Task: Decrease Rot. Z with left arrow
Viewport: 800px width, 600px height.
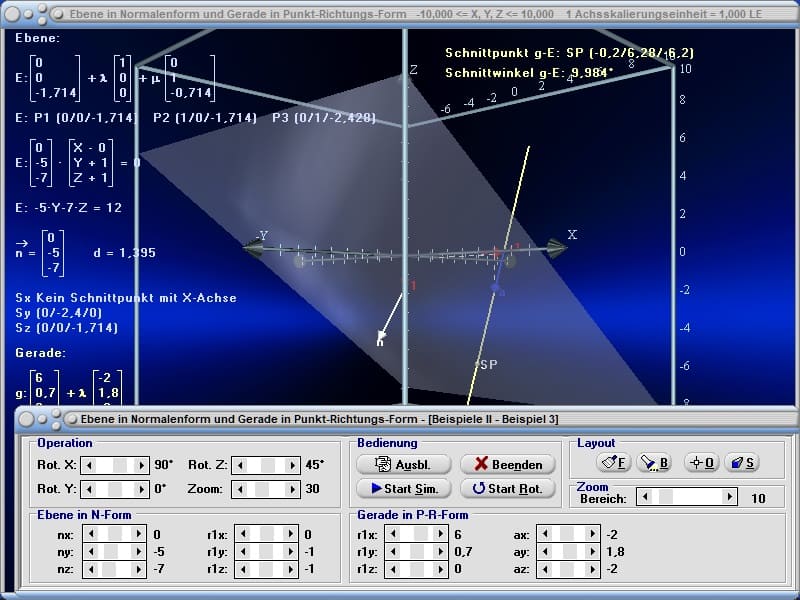Action: coord(239,465)
